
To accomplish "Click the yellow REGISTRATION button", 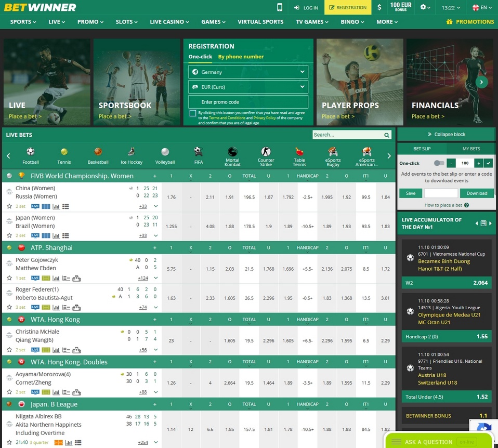I will pos(348,7).
